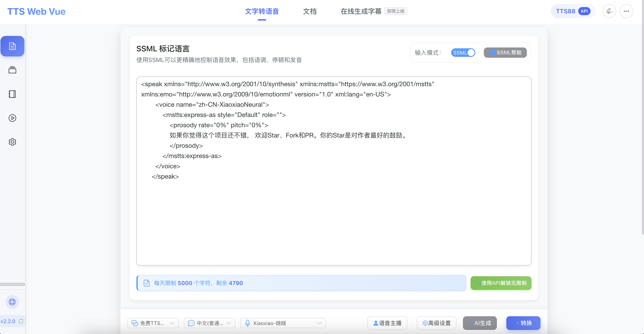This screenshot has height=334, width=644.
Task: Click the refresh icon beside v2.2.0
Action: [21, 321]
